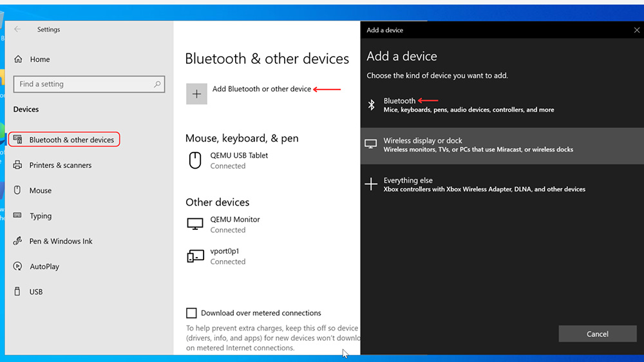Select the QEMU USB Tablet device entry

coord(229,160)
